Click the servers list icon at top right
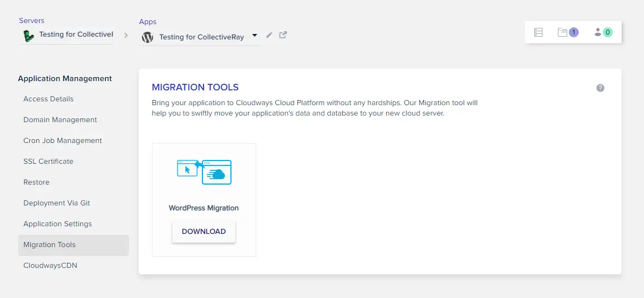 tap(539, 32)
